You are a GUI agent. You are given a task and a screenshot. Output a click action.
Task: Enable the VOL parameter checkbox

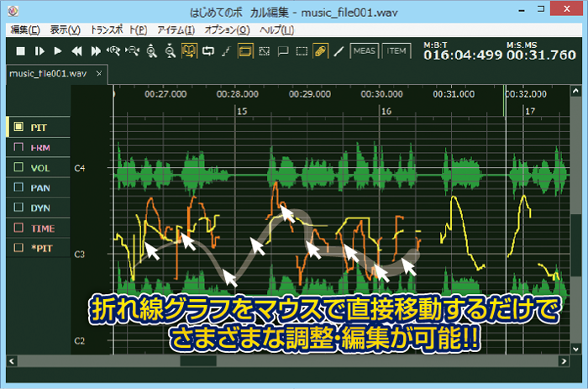(18, 167)
